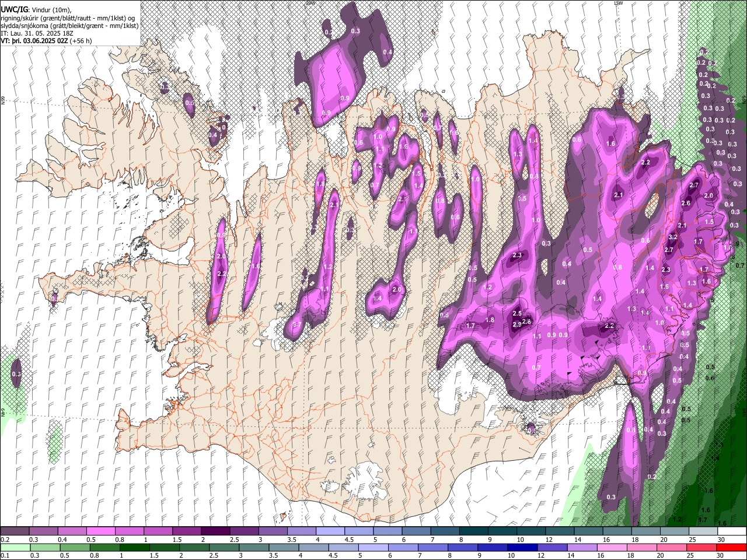
Task: Select the bright pink top-row swatch between 0.5 and 0.8
Action: click(100, 531)
